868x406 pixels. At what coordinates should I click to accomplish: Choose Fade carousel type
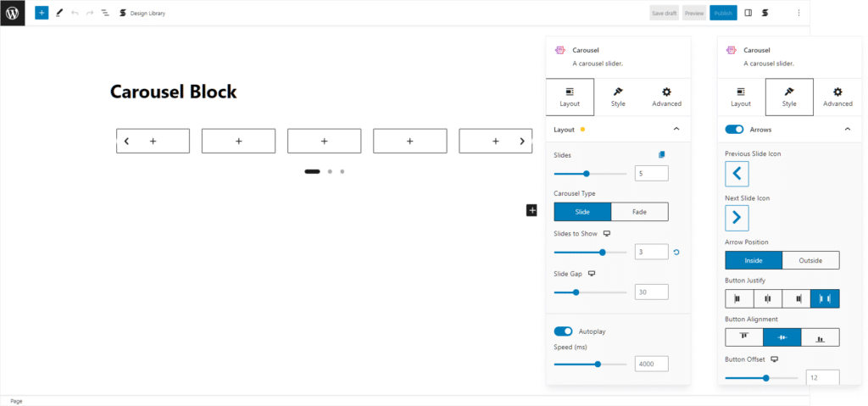(x=639, y=212)
